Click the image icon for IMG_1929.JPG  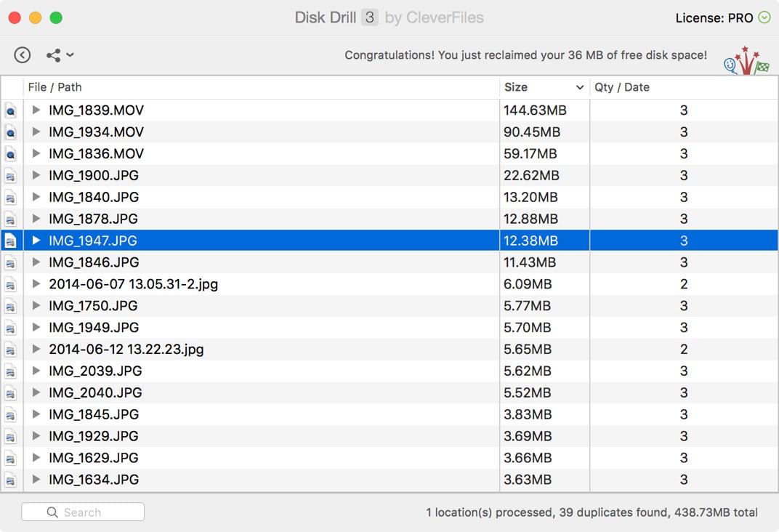10,437
